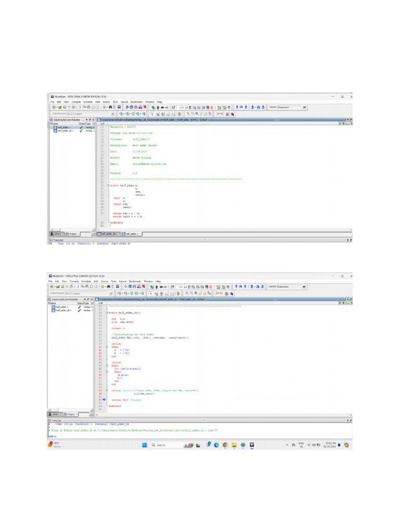Screen dimensions: 399x532
Task: Toggle breakpoint on line 47 in testbench editor
Action: click(99, 368)
